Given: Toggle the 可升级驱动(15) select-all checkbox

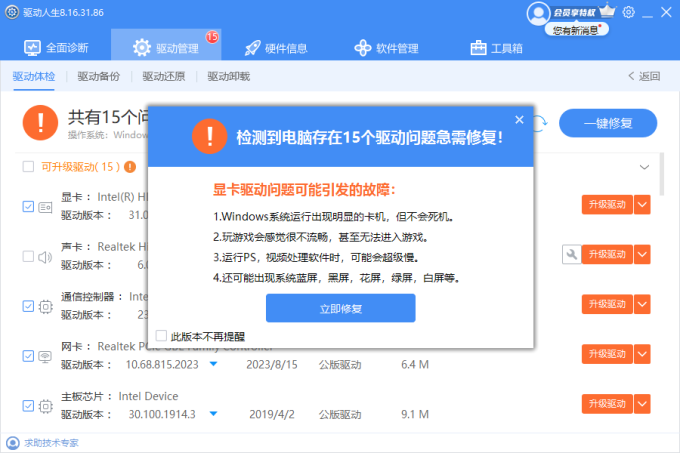Looking at the screenshot, I should click(28, 166).
